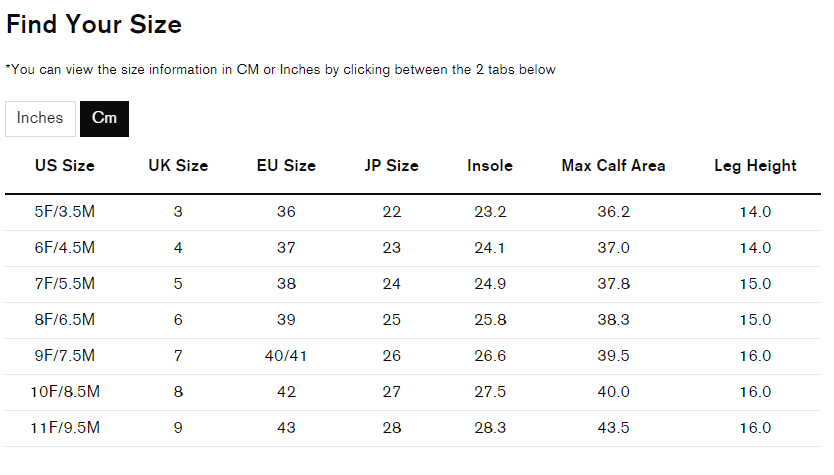Screen dimensions: 834x475
Task: Select the 7F/5.5M size row
Action: point(413,285)
